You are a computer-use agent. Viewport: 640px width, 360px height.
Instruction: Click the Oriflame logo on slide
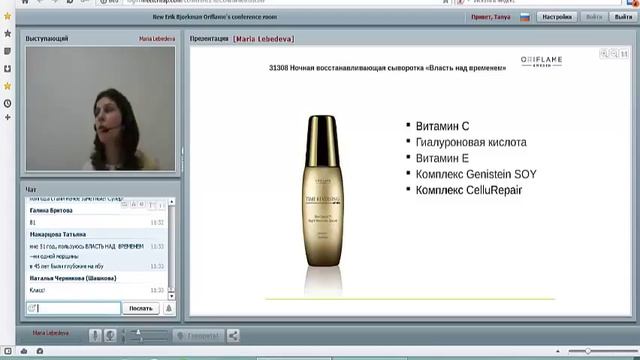point(542,61)
